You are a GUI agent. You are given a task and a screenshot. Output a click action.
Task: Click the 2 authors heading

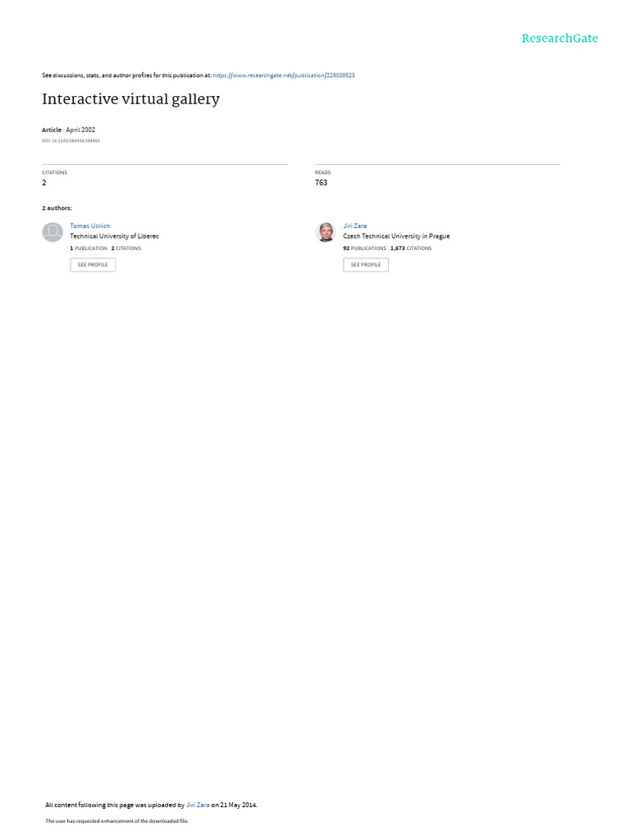pos(57,208)
